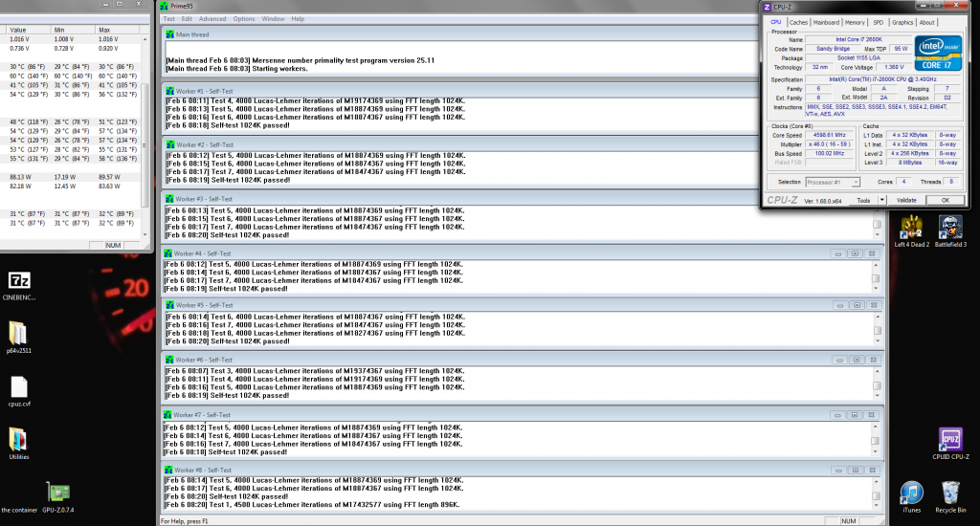This screenshot has width=980, height=526.
Task: Select the Core Voltage value 1.360 V
Action: [894, 68]
